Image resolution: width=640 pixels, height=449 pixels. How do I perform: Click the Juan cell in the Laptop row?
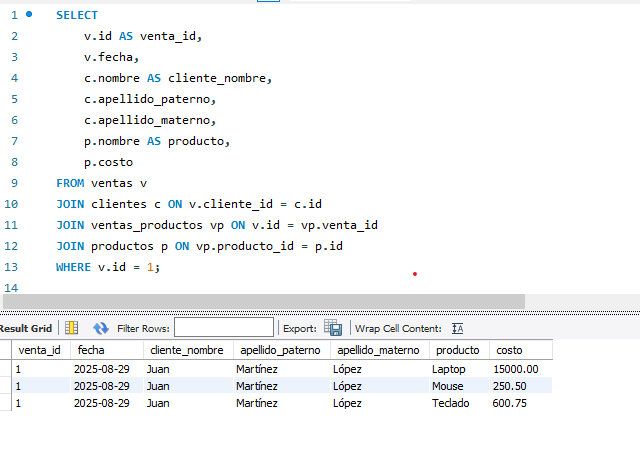click(x=188, y=369)
